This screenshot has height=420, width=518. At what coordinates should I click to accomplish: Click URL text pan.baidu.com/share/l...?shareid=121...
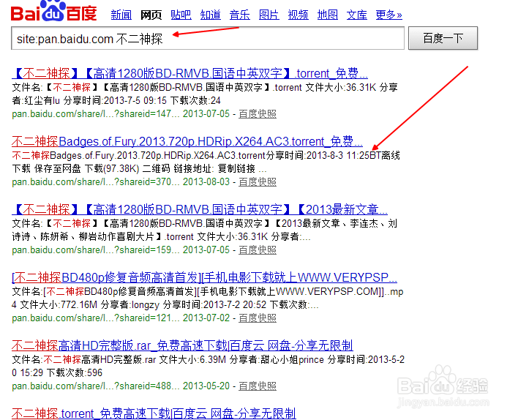tap(96, 318)
